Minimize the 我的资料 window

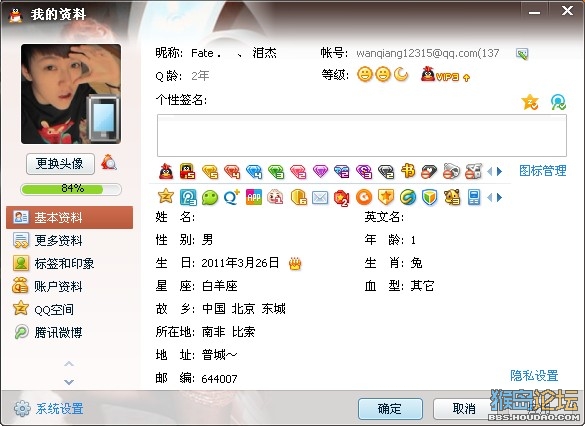point(534,12)
